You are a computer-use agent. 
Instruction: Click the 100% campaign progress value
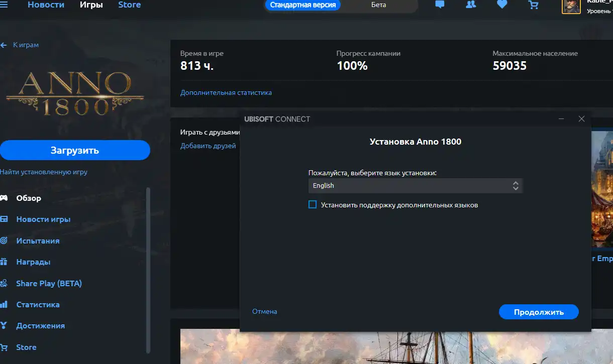[x=352, y=66]
